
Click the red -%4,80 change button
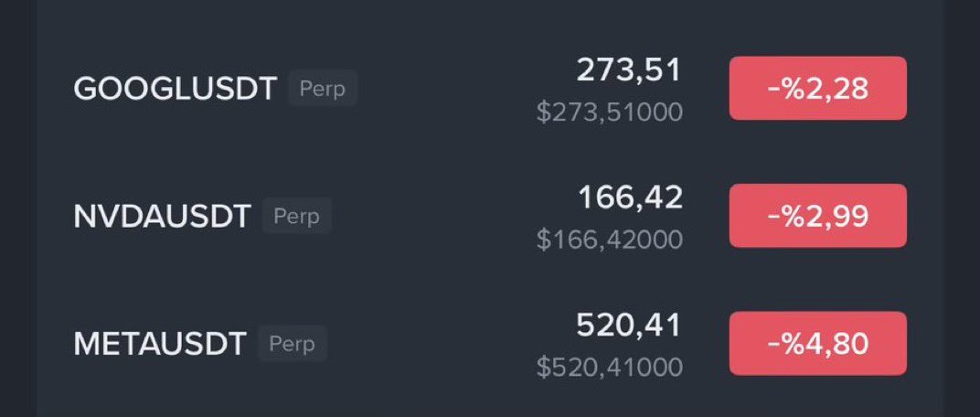(x=817, y=343)
